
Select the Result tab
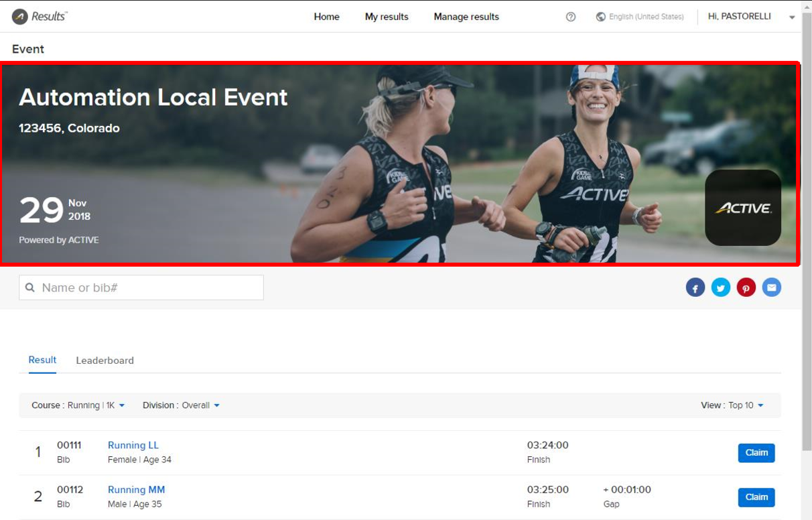(42, 360)
